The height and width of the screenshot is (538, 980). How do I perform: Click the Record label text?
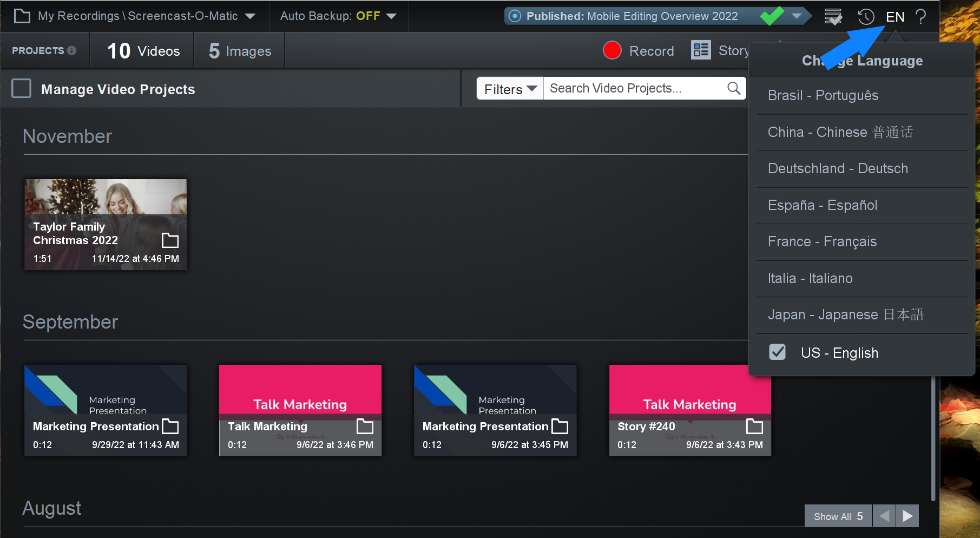(x=652, y=51)
